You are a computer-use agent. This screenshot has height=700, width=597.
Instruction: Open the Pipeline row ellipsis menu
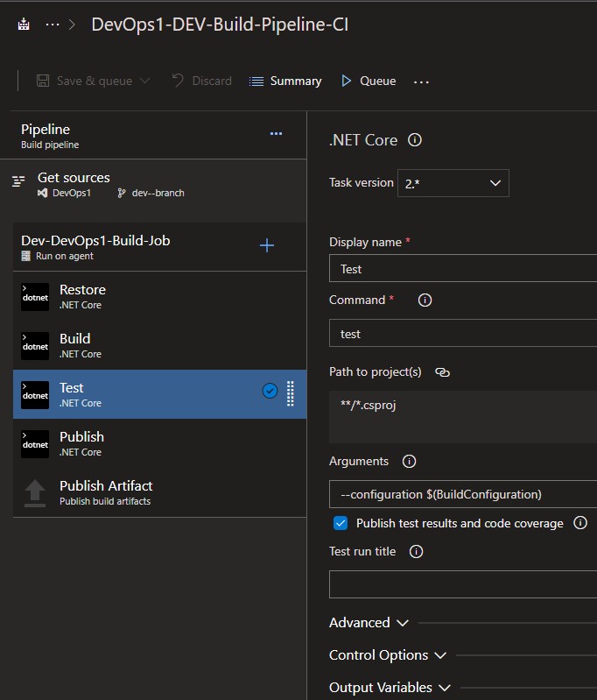click(x=277, y=133)
